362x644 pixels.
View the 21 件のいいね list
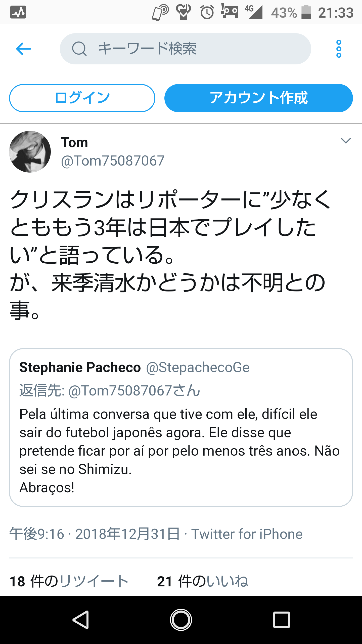(203, 581)
